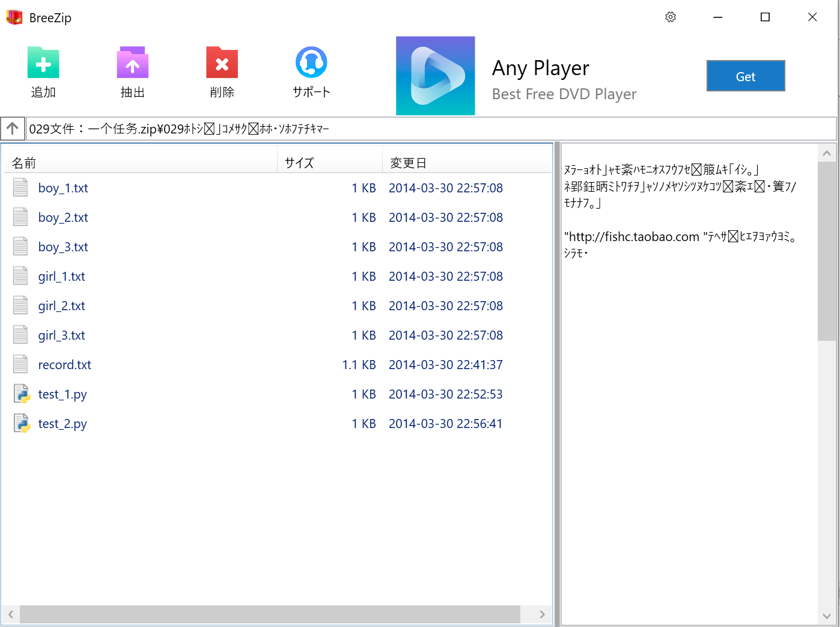Screen dimensions: 840x627
Task: Select the girl_2.txt file icon
Action: [20, 305]
